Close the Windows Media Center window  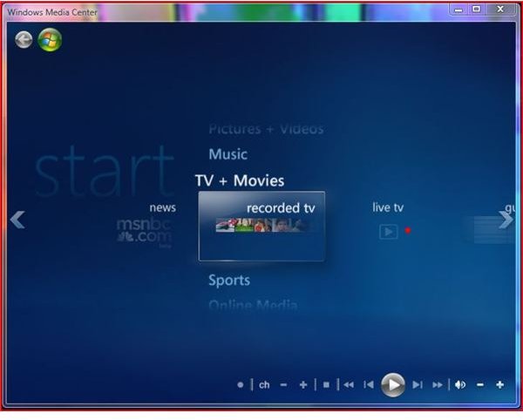pyautogui.click(x=500, y=10)
